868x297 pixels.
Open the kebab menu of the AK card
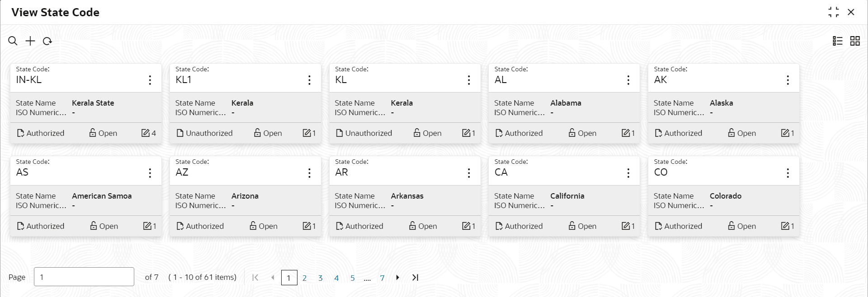pos(788,80)
